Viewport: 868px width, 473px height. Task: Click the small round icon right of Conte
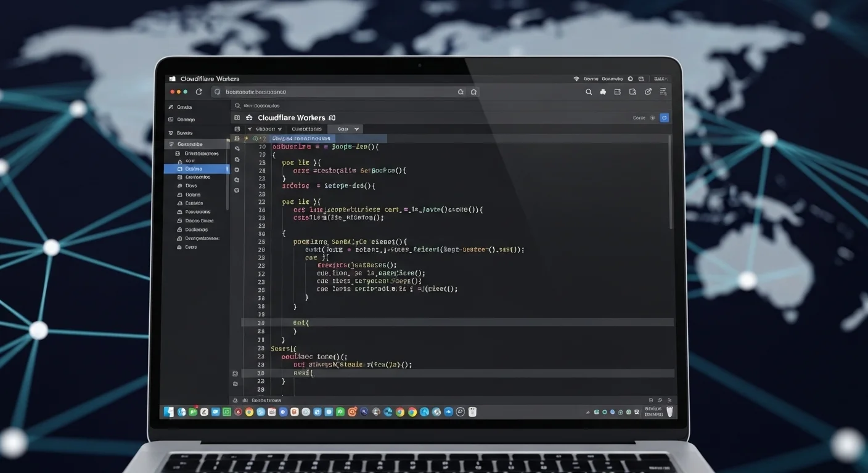pos(653,117)
